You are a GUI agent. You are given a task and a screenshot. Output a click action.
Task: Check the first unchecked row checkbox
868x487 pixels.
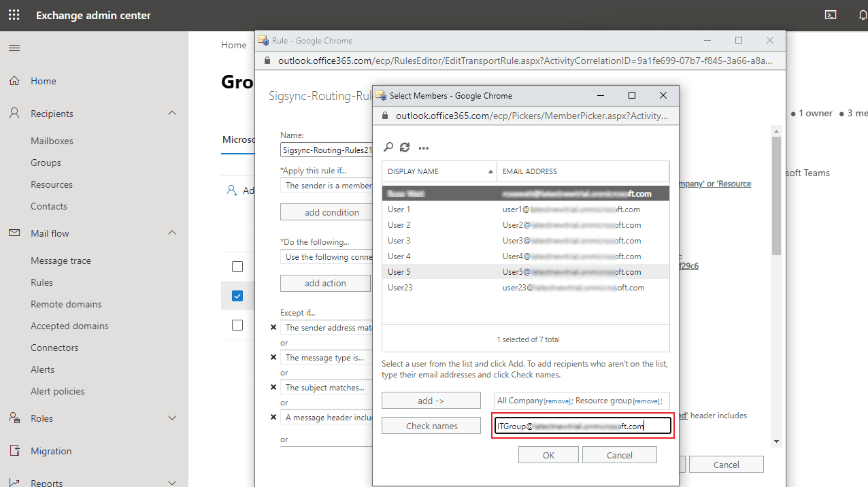(237, 266)
